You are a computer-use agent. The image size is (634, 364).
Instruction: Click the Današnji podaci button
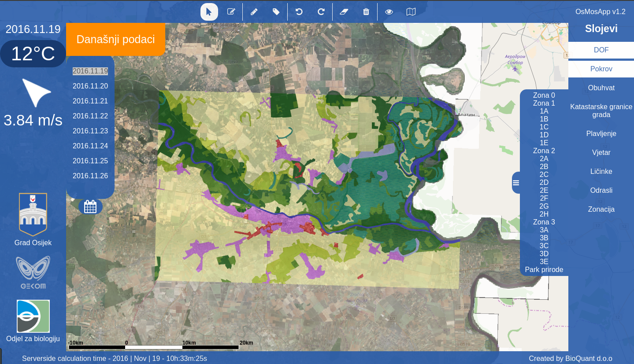click(x=115, y=40)
